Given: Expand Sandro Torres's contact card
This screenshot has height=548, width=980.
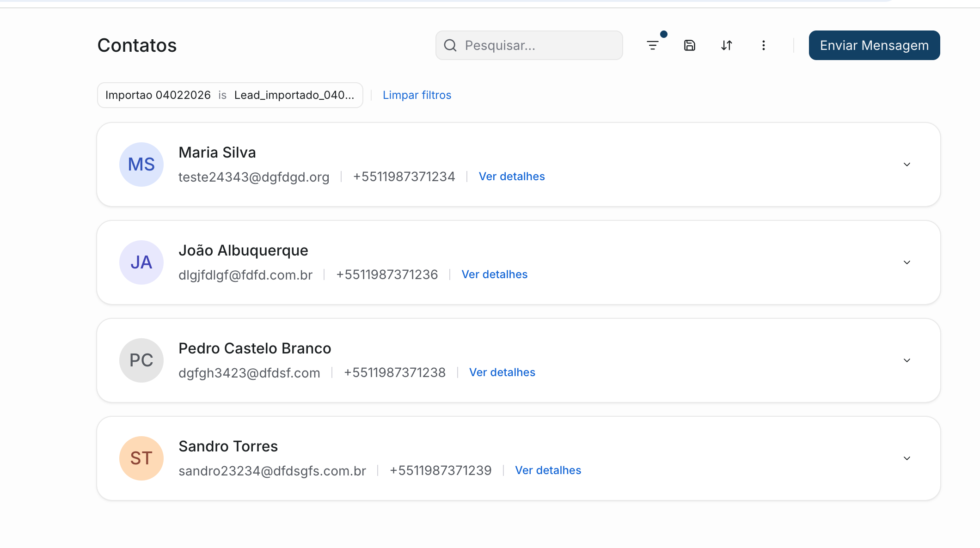Looking at the screenshot, I should click(x=906, y=458).
